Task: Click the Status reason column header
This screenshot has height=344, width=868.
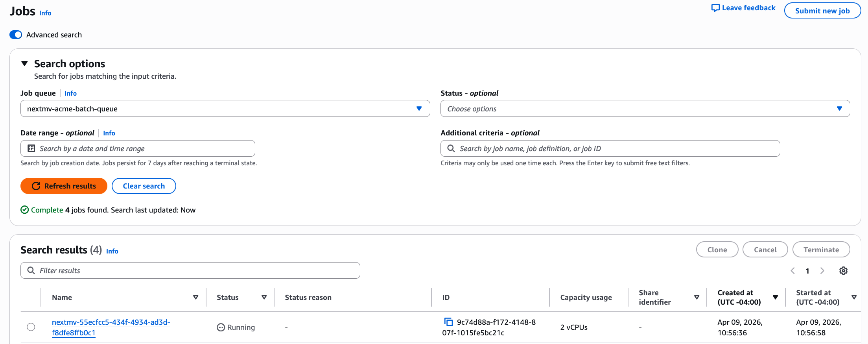Action: click(x=308, y=298)
